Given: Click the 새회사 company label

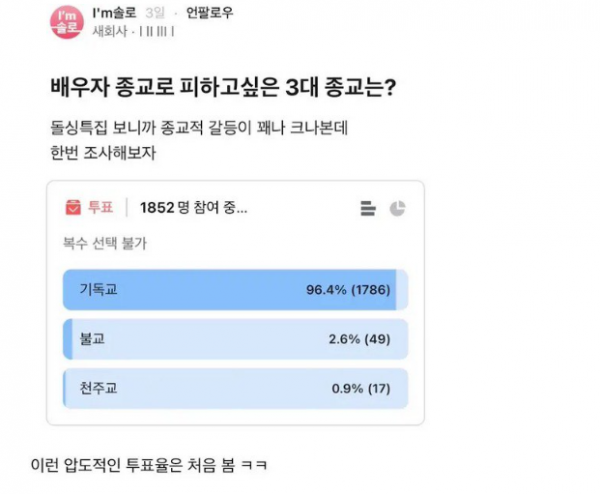Looking at the screenshot, I should click(109, 31).
